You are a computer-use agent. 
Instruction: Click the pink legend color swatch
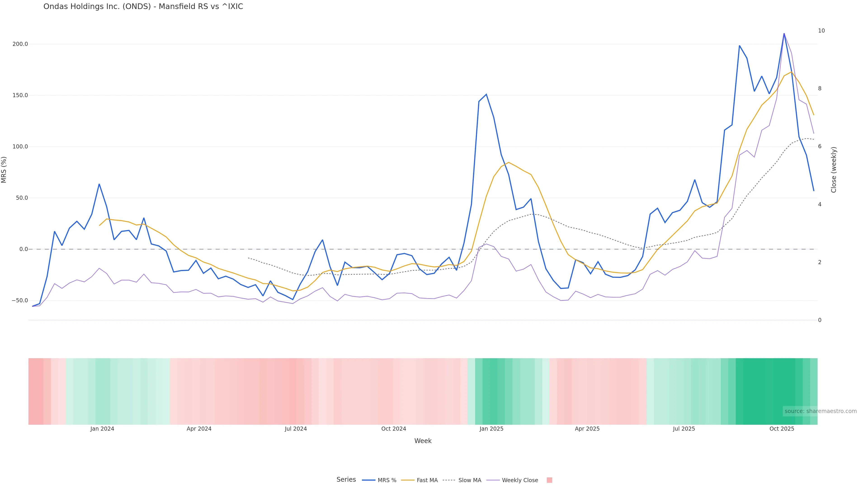pos(549,480)
